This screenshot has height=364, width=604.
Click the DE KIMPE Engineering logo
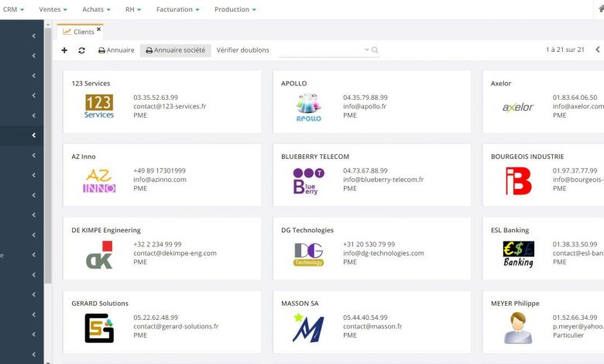99,255
